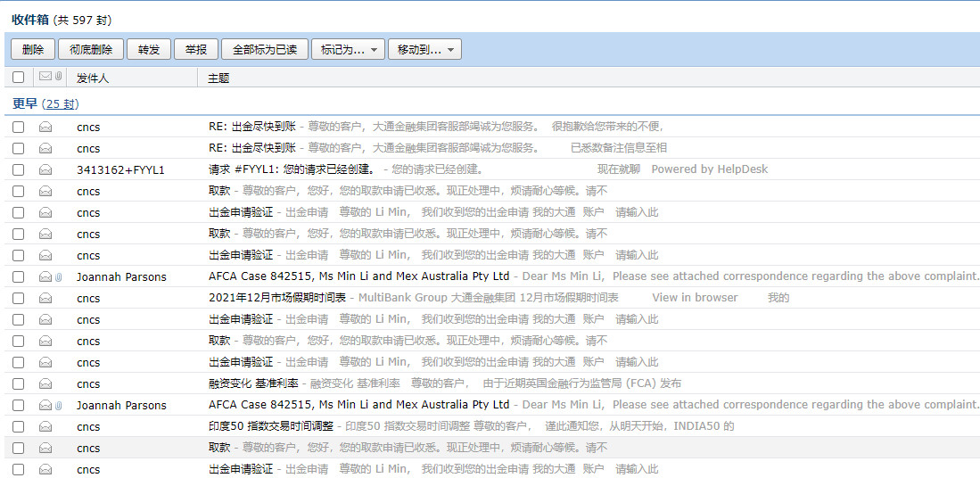
Task: Expand the 移动到... dropdown menu
Action: click(x=424, y=49)
